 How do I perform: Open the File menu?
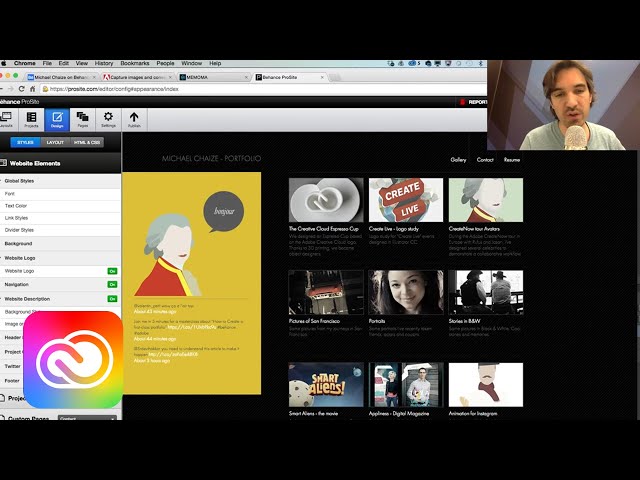(47, 63)
